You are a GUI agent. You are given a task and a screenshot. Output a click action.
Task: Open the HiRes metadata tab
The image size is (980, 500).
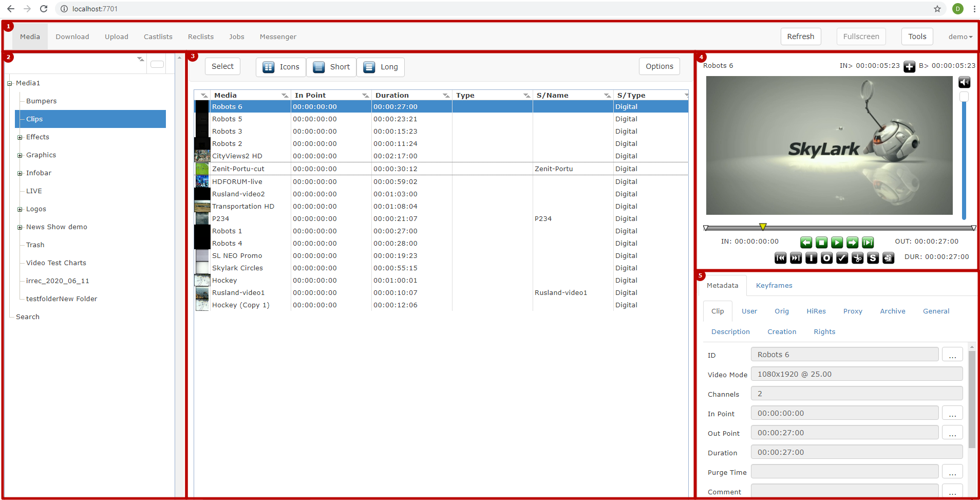816,311
